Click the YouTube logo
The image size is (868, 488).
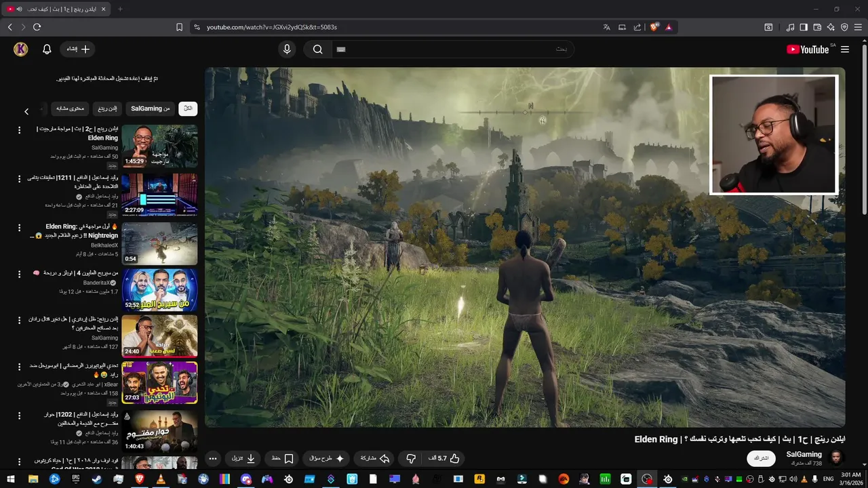808,49
